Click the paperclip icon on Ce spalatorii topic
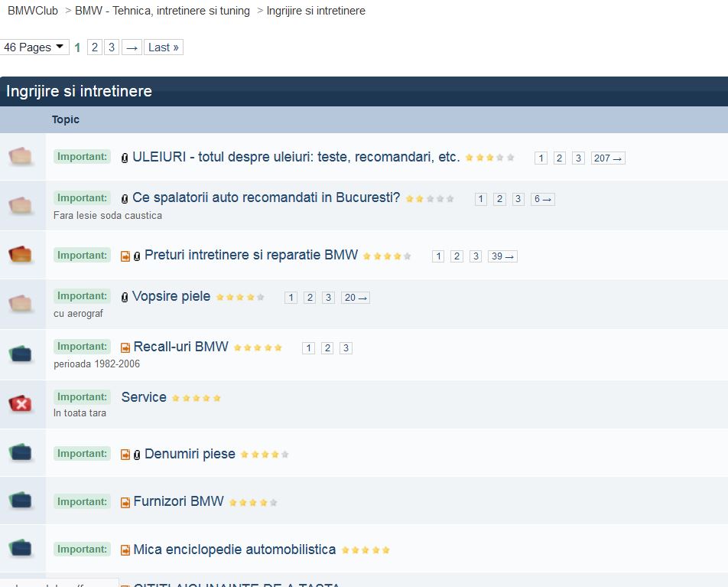The width and height of the screenshot is (728, 587). 125,199
